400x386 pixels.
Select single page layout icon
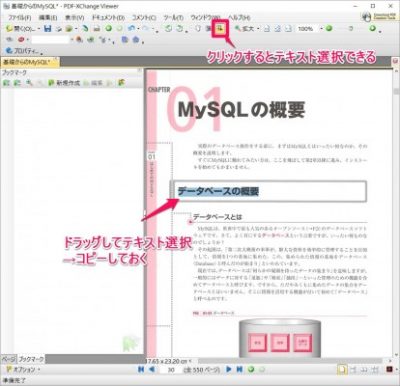point(342,370)
